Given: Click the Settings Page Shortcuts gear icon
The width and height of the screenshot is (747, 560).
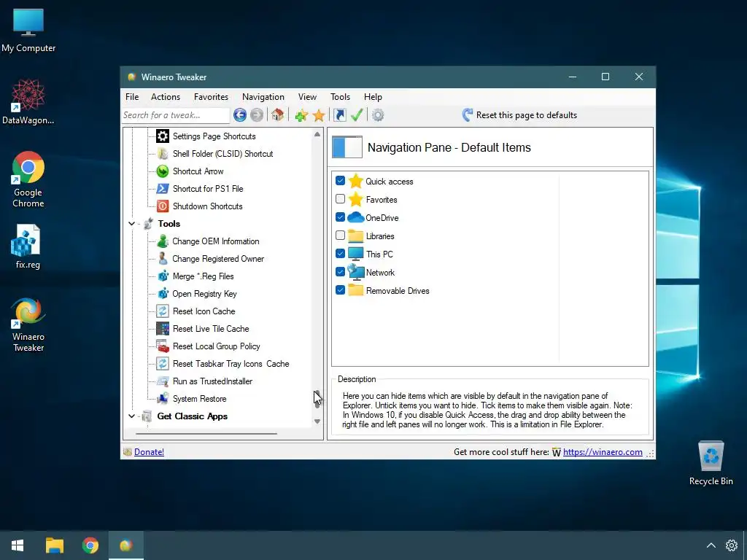Looking at the screenshot, I should coord(163,136).
